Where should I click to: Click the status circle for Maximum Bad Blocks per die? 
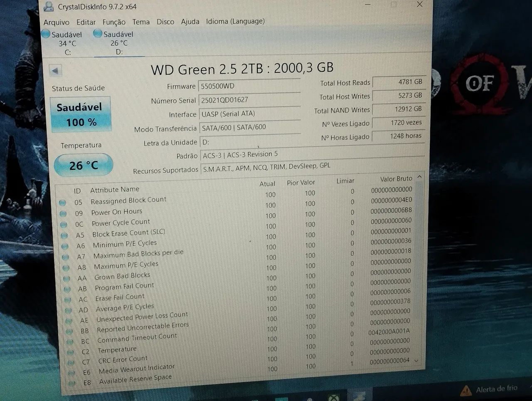click(66, 257)
